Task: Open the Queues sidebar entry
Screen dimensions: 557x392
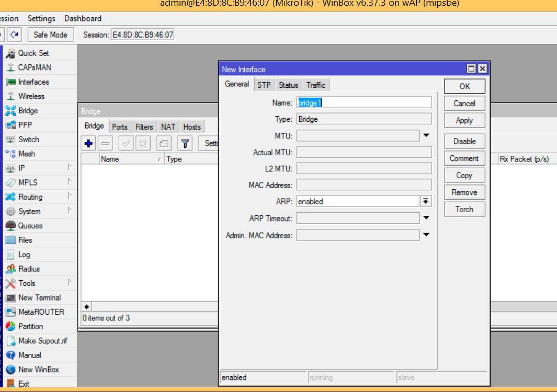Action: pos(30,226)
